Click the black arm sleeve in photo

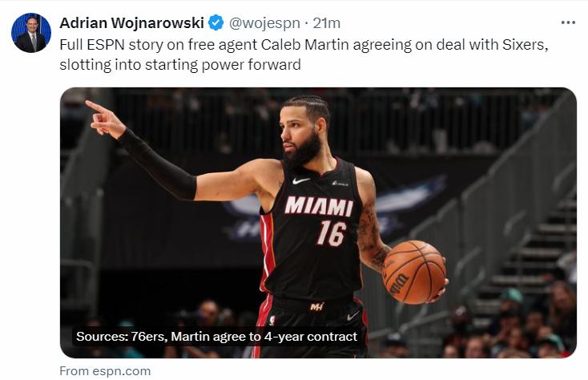[158, 165]
